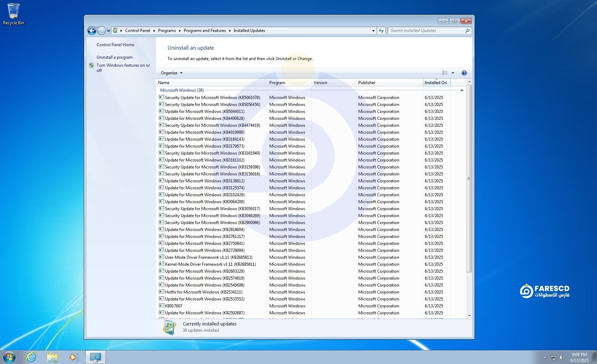Click the icon beside update KB3138612

click(161, 181)
